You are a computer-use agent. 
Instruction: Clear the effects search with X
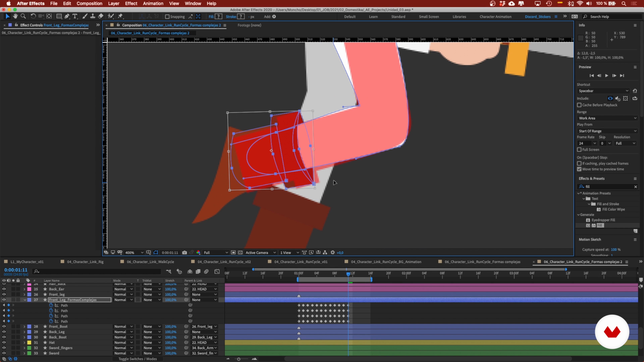(635, 187)
